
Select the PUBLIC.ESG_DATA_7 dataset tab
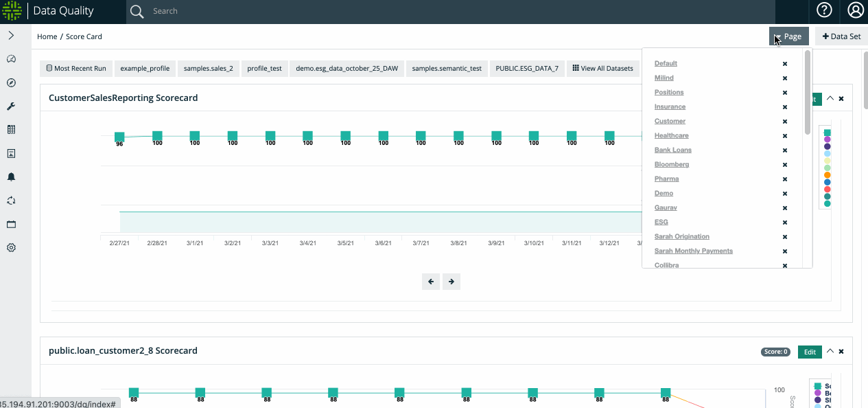click(527, 69)
